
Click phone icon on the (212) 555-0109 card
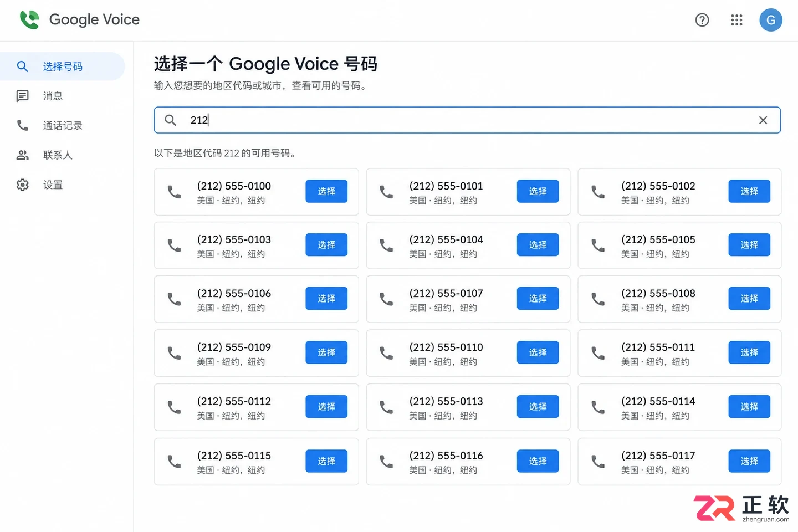(174, 353)
